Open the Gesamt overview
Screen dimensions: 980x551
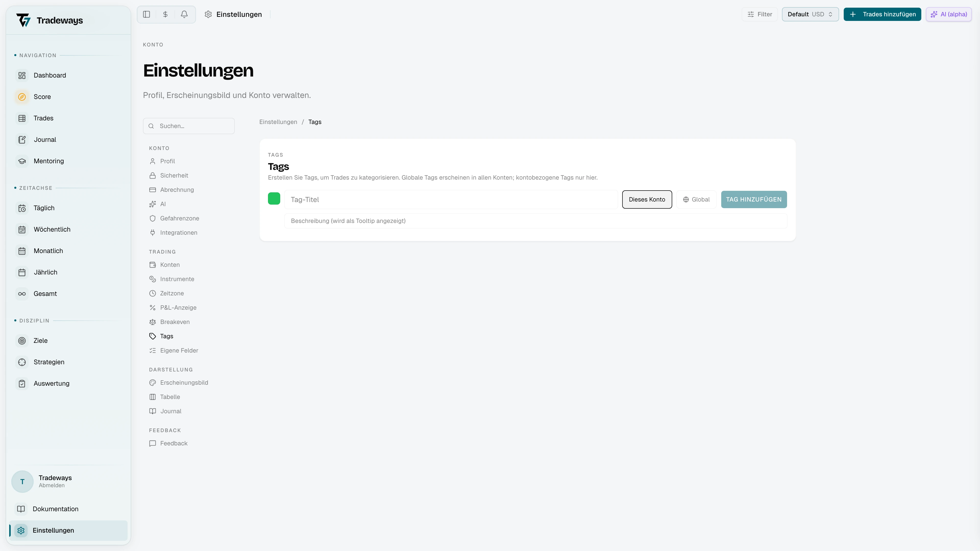(x=68, y=294)
